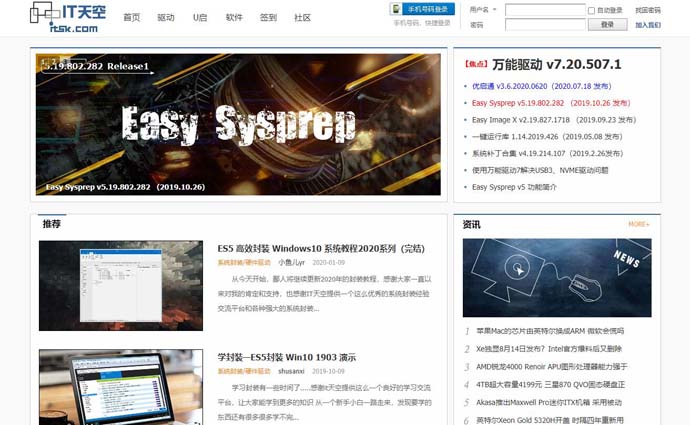
Task: Focus the 用户名 input field
Action: [545, 10]
